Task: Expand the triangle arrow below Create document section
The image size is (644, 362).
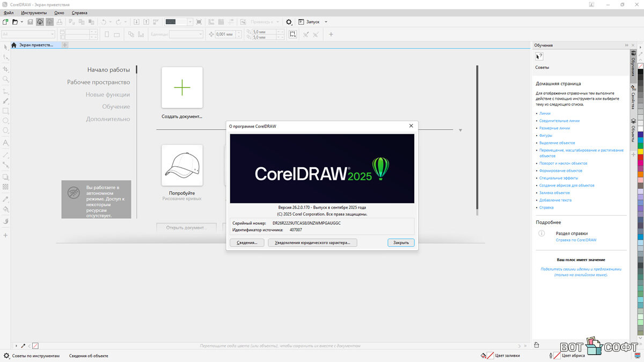Action: (460, 130)
